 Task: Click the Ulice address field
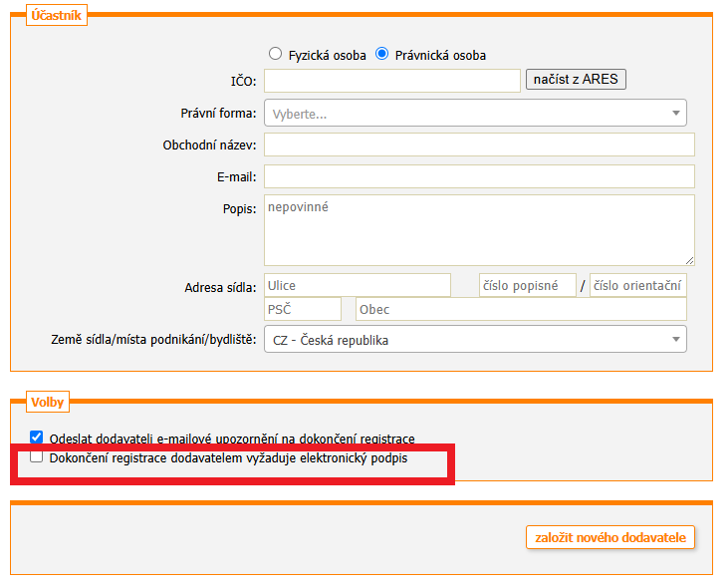coord(357,286)
